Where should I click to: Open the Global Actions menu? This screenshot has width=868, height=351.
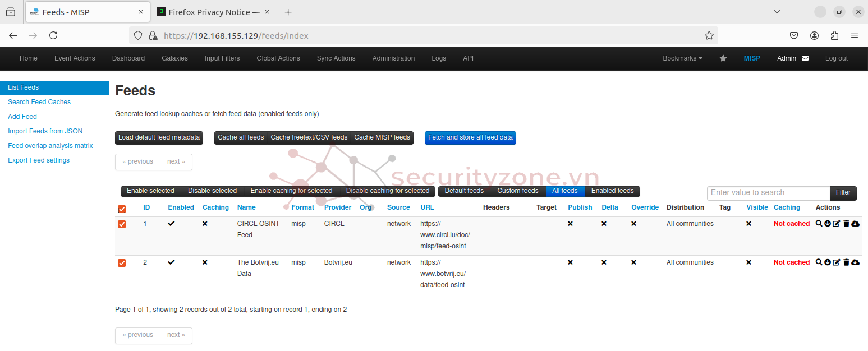click(x=278, y=58)
